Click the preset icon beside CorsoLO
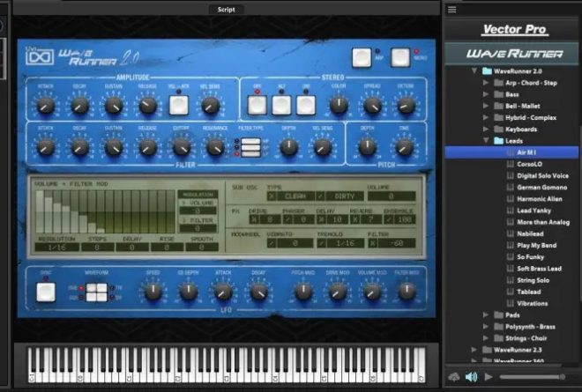 pyautogui.click(x=511, y=164)
